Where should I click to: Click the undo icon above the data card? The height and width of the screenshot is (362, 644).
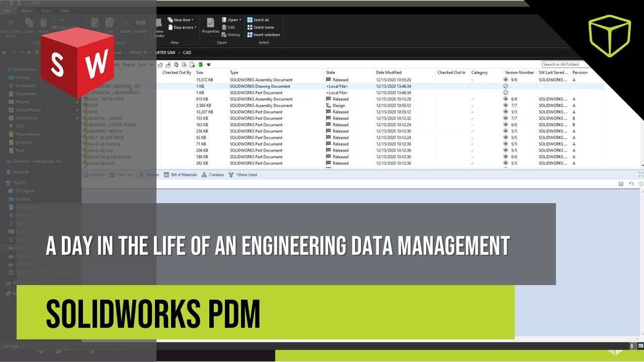point(631,184)
